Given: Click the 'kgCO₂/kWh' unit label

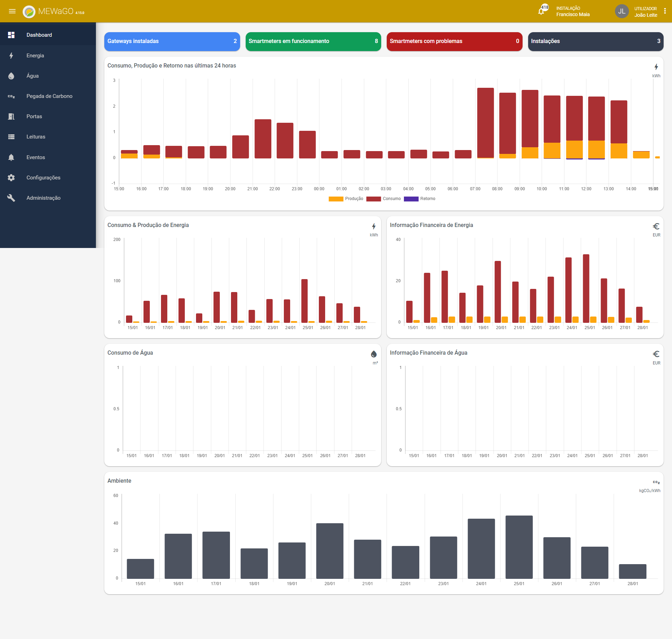Looking at the screenshot, I should [650, 491].
